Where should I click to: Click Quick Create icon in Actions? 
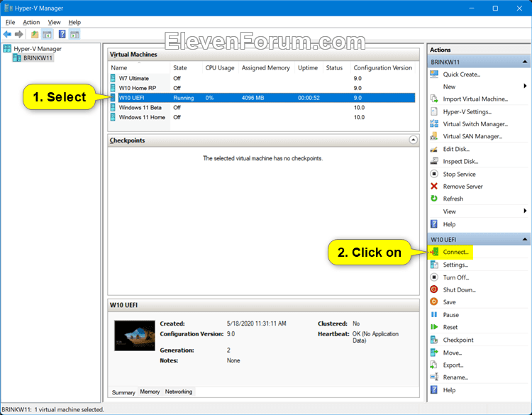click(x=434, y=74)
